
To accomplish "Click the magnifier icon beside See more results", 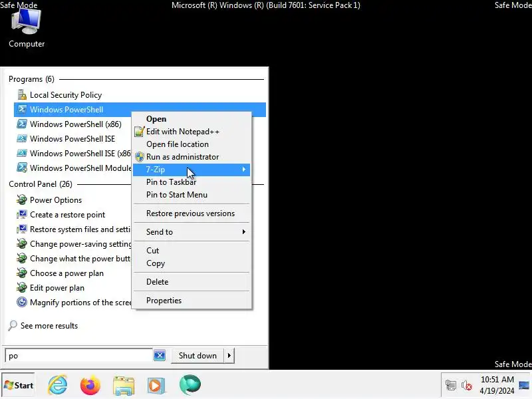I will pos(13,325).
